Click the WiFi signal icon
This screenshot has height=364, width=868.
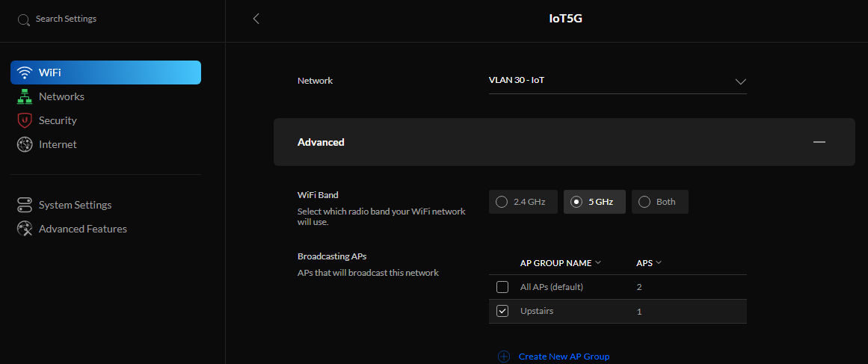25,73
